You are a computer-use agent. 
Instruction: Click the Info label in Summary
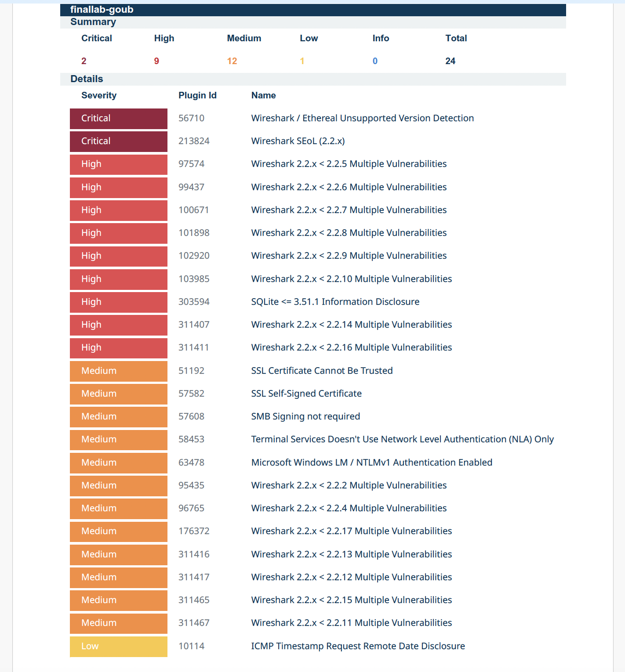[381, 38]
